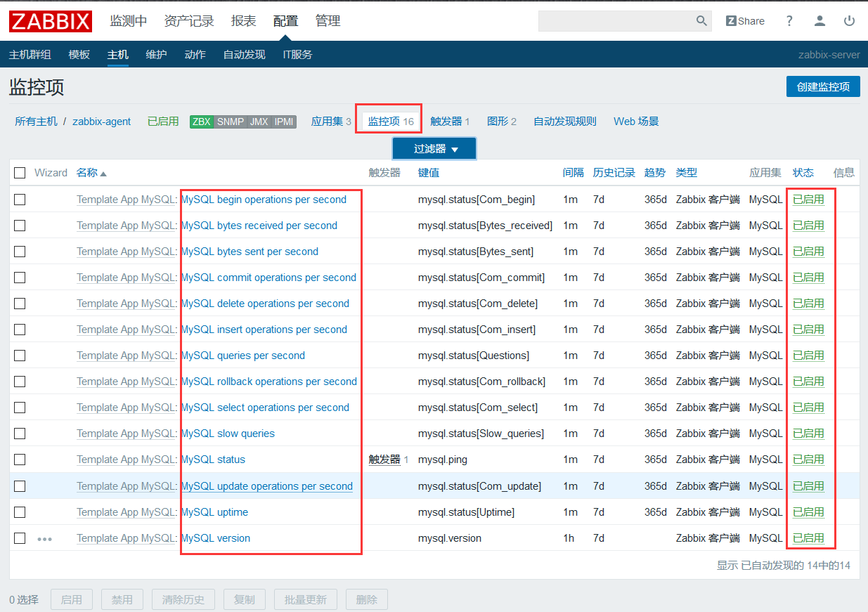Open wizard dots menu for MySQL version
The image size is (868, 612).
(x=45, y=539)
